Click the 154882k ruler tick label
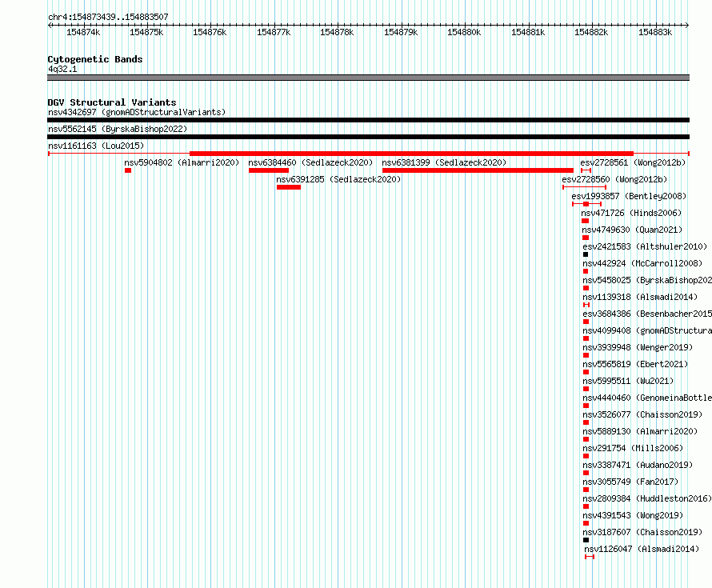This screenshot has width=712, height=588. [x=590, y=32]
